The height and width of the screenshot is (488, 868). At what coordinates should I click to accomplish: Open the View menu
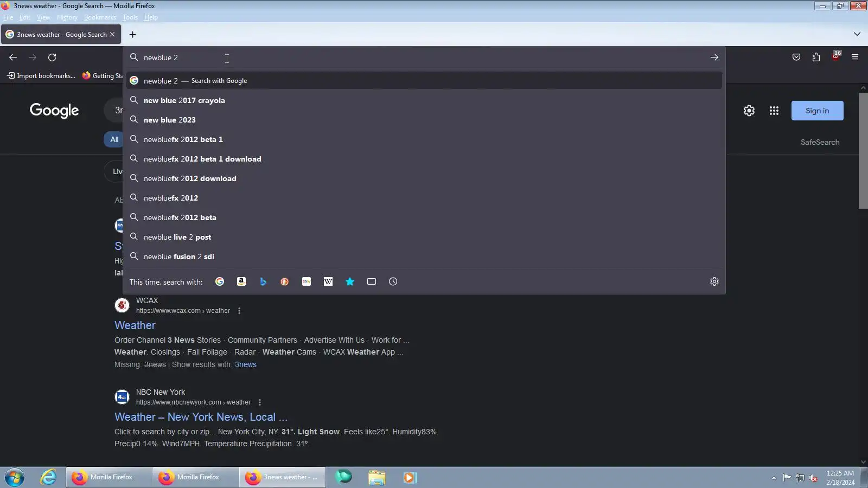pos(43,17)
